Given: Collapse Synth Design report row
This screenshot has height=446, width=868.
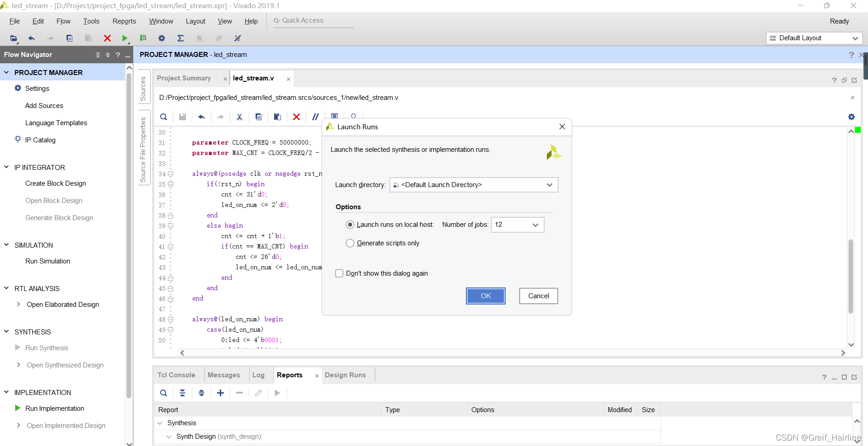Looking at the screenshot, I should (x=169, y=437).
